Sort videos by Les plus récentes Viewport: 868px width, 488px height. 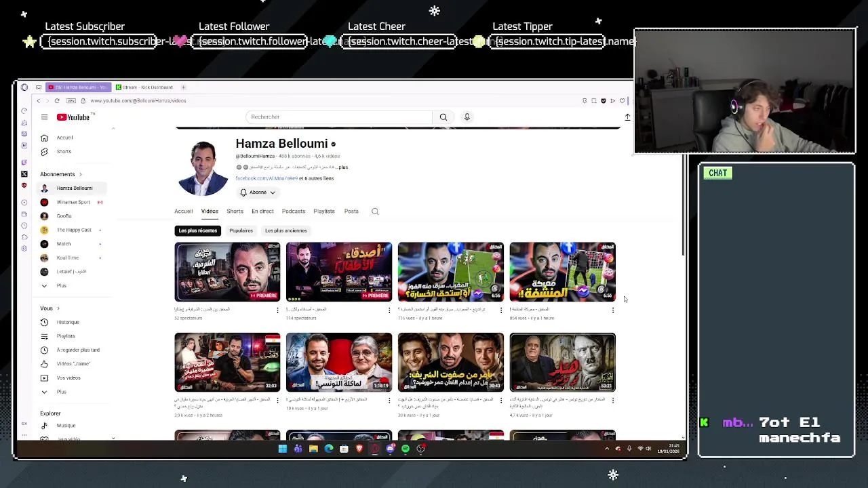click(198, 230)
